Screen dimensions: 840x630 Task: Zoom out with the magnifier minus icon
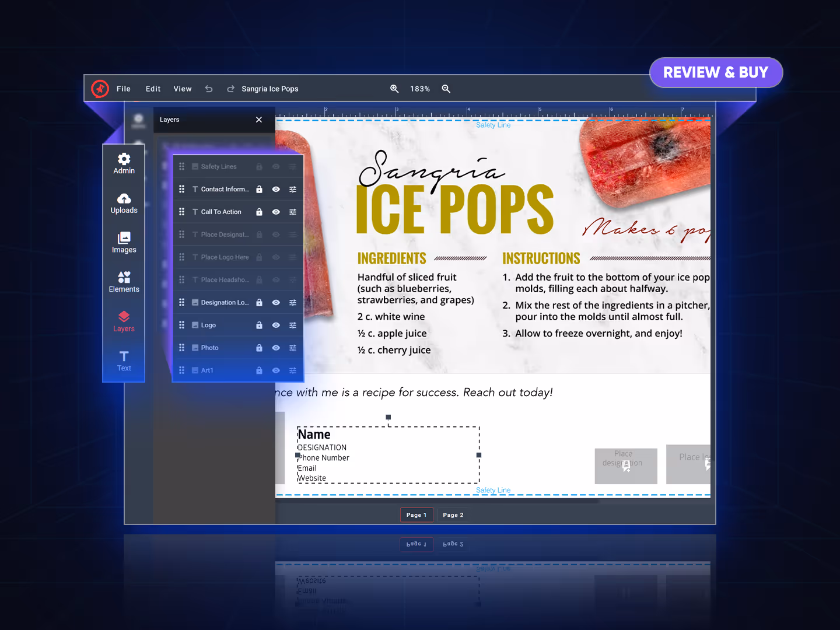pos(446,89)
